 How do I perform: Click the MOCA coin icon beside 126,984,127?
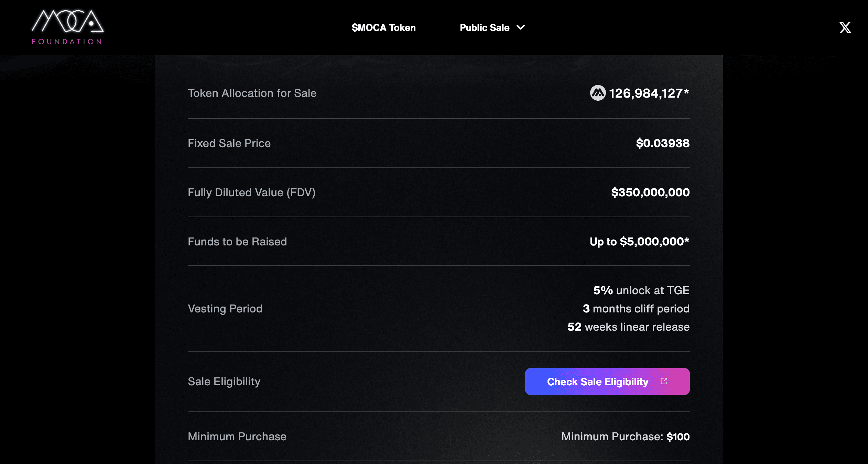click(598, 93)
